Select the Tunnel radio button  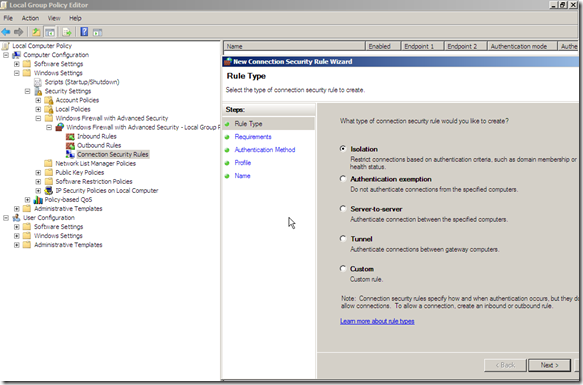343,238
